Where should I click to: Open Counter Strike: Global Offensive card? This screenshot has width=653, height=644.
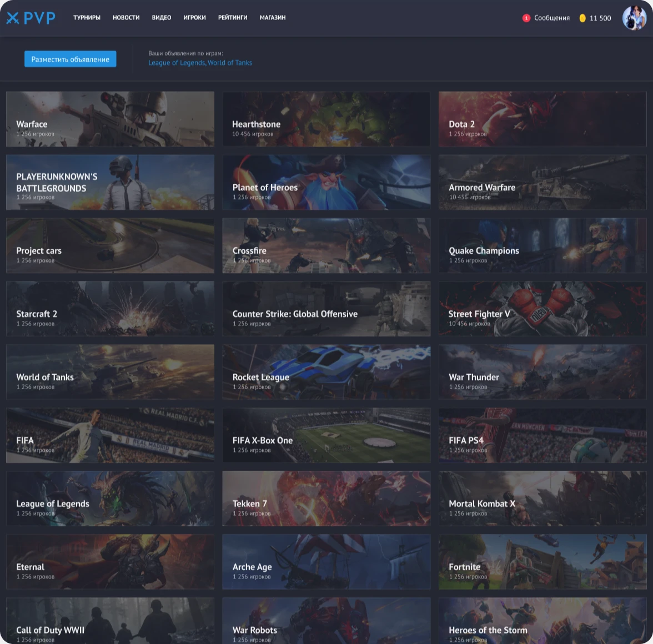(x=326, y=309)
